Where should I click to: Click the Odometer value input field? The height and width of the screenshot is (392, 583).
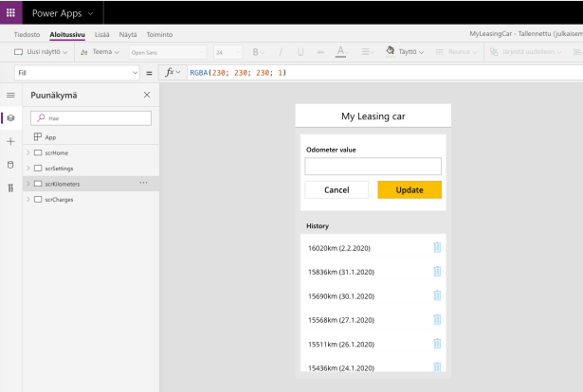[373, 166]
